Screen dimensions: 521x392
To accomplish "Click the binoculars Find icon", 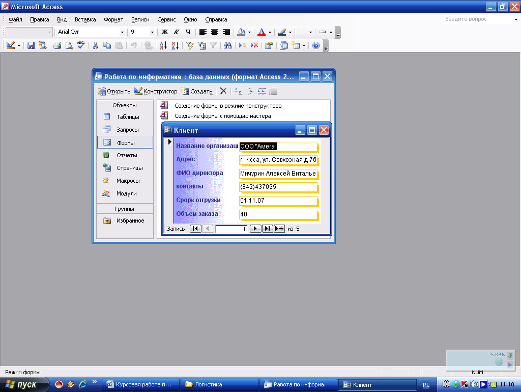I will [x=228, y=45].
